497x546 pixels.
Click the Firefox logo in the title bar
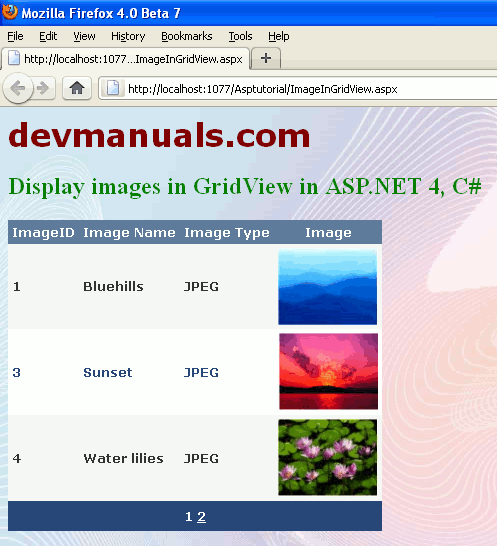pyautogui.click(x=10, y=12)
